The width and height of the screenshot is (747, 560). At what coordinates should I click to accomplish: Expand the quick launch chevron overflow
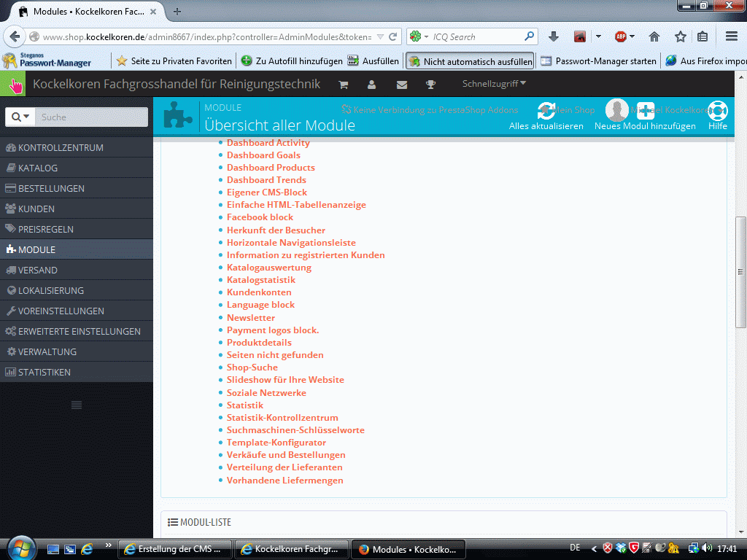[108, 545]
